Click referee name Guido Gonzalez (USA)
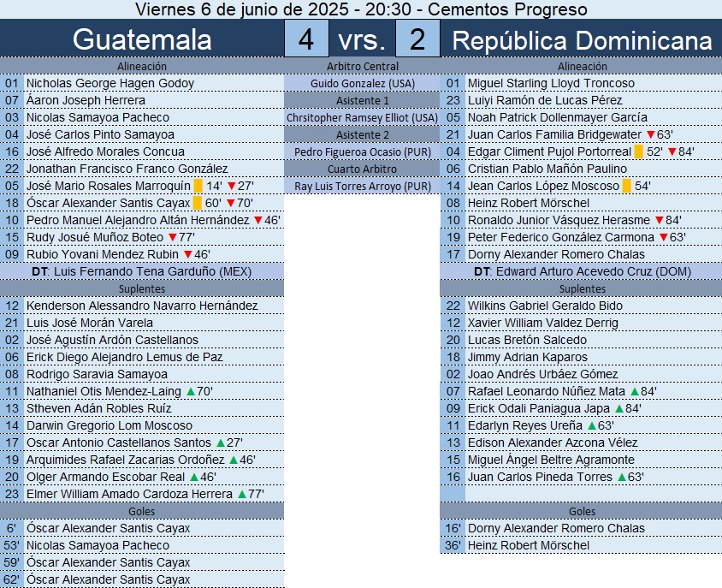The height and width of the screenshot is (588, 722). [362, 83]
